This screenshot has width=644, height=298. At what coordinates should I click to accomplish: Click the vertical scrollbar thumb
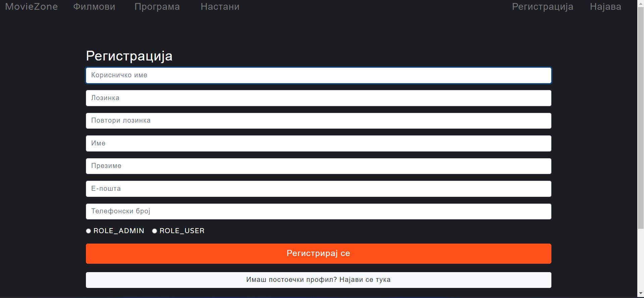tap(641, 118)
